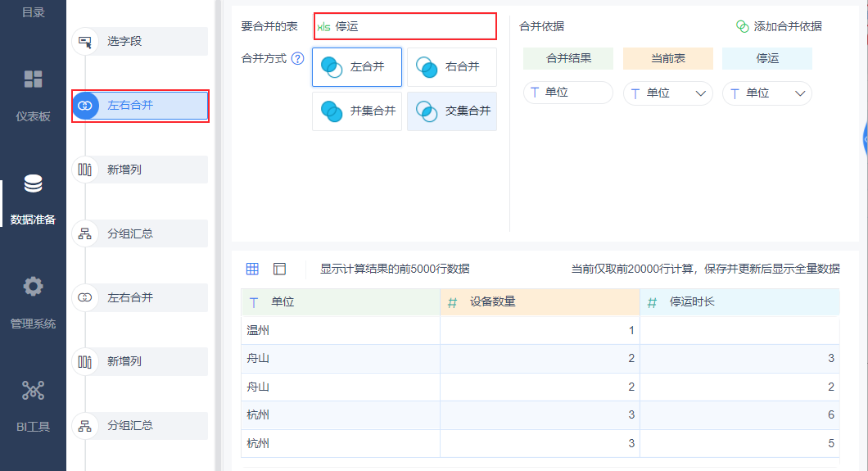Click the 设备数量 column header

540,301
